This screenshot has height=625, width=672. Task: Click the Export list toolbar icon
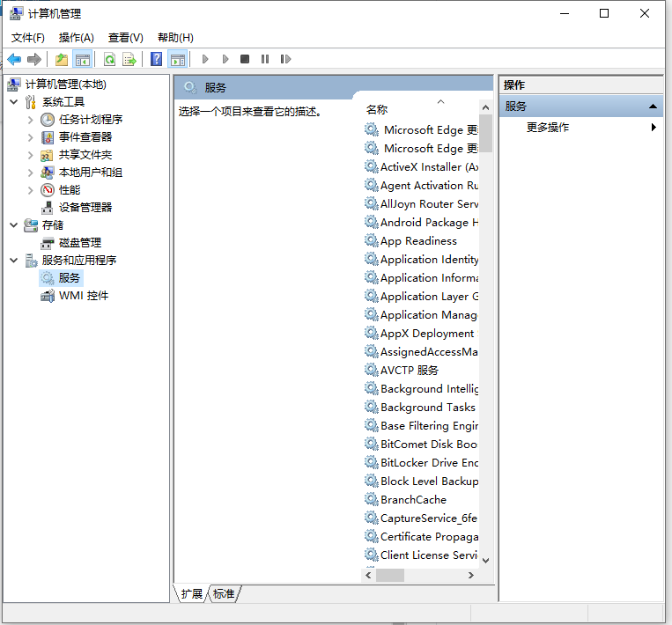coord(129,59)
